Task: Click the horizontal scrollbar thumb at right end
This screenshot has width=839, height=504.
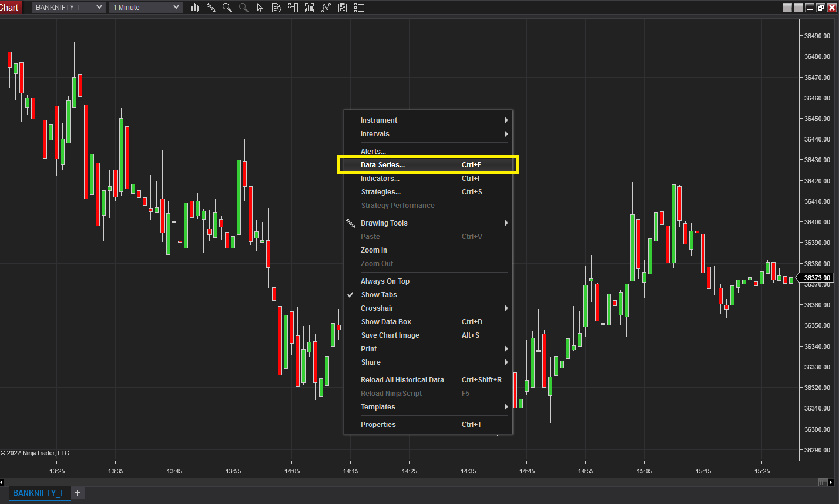Action: click(x=823, y=482)
